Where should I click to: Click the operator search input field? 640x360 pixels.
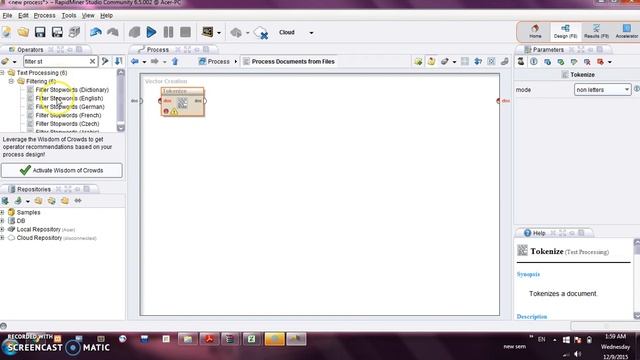coord(56,61)
